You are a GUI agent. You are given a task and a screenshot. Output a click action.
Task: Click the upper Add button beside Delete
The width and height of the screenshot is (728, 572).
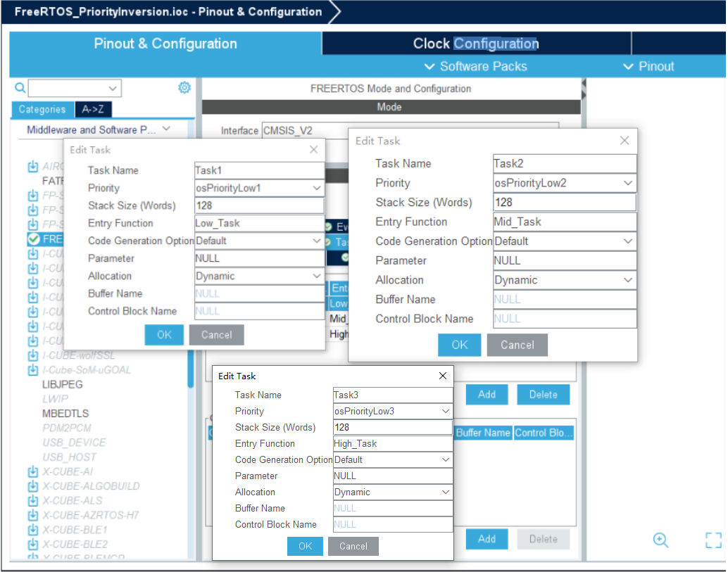(487, 394)
